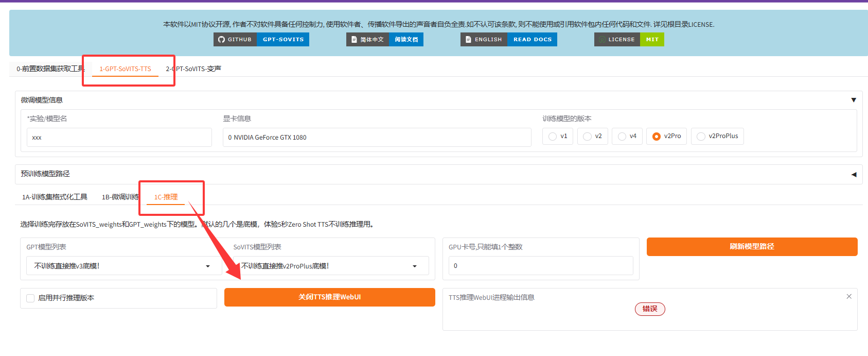This screenshot has width=868, height=356.
Task: Open the English Read Docs badge
Action: pos(509,39)
